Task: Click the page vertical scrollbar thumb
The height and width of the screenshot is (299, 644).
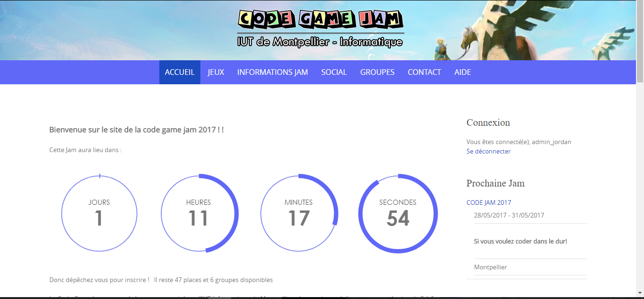Action: (640, 42)
